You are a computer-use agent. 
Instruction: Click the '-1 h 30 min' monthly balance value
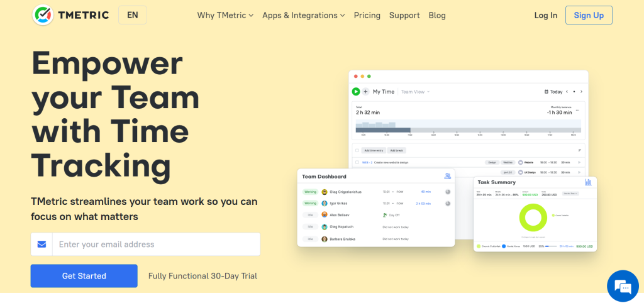559,112
